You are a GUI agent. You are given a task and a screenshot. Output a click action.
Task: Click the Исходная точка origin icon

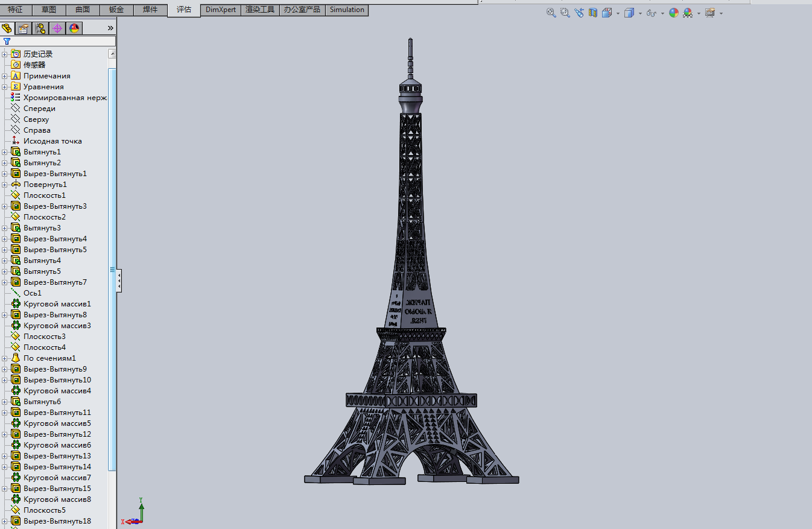click(16, 141)
